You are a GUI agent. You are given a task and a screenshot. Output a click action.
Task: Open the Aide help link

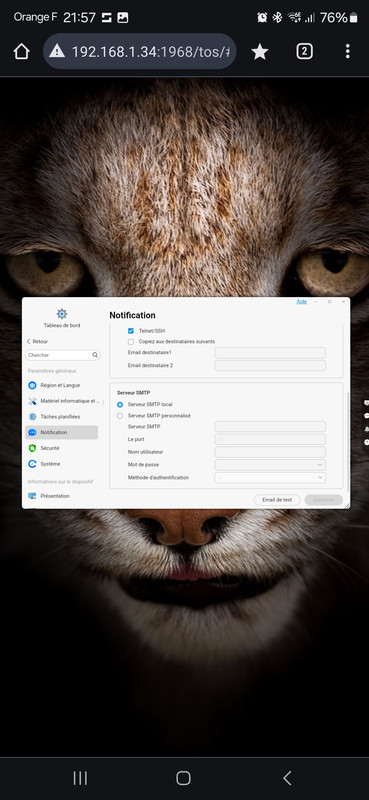[302, 302]
